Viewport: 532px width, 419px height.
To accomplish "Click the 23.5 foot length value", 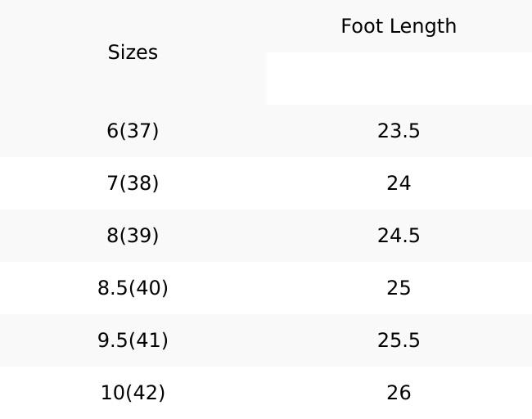I will click(399, 131).
